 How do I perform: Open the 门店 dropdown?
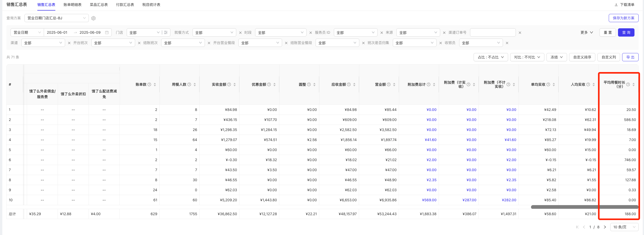point(144,32)
